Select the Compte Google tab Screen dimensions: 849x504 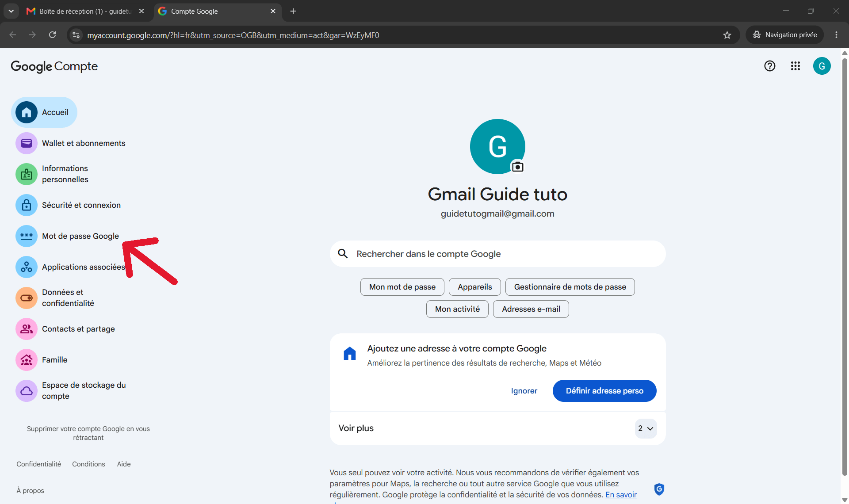pyautogui.click(x=217, y=11)
